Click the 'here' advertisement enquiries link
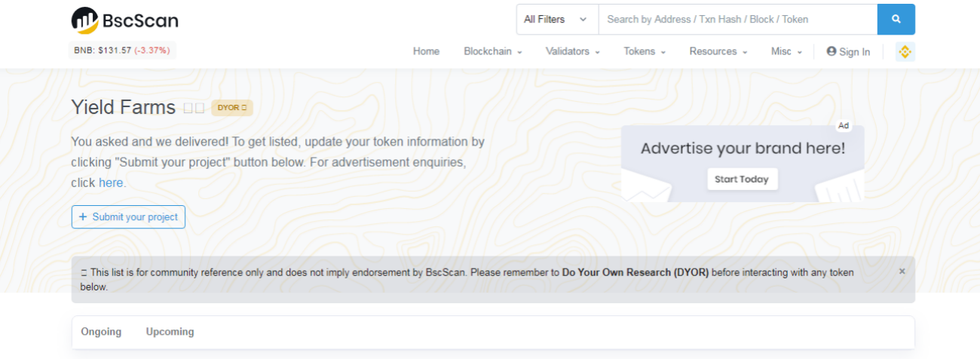The height and width of the screenshot is (359, 980). [112, 183]
